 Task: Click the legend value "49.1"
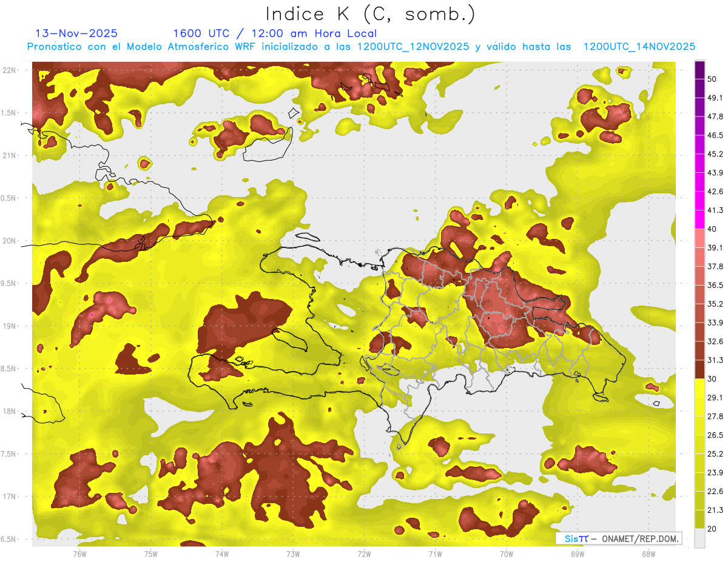pyautogui.click(x=715, y=98)
